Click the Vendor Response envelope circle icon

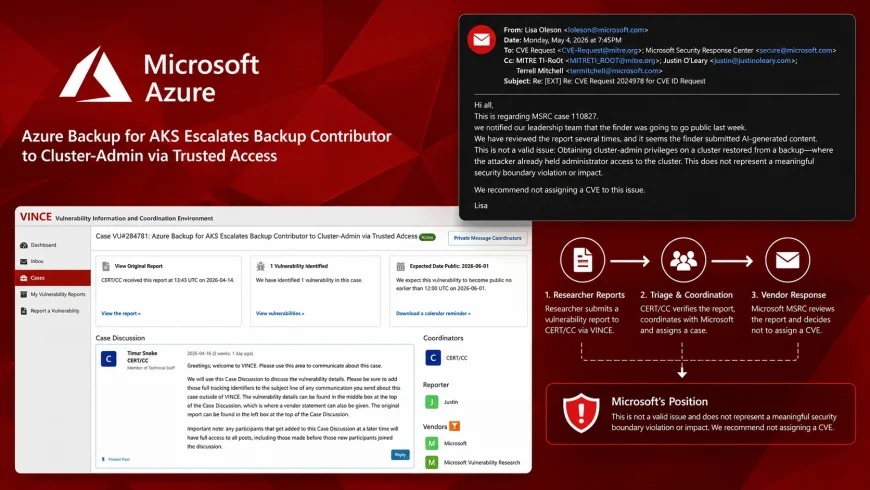(787, 260)
